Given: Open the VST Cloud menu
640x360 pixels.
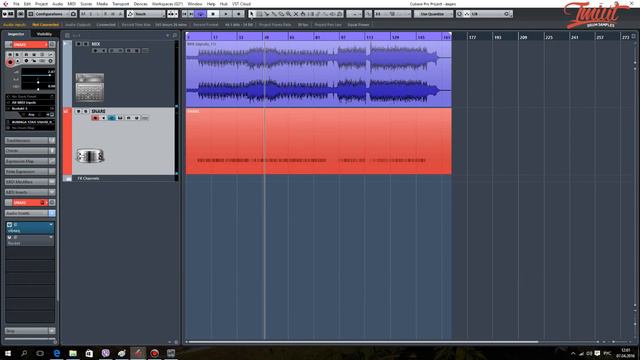Looking at the screenshot, I should click(241, 4).
